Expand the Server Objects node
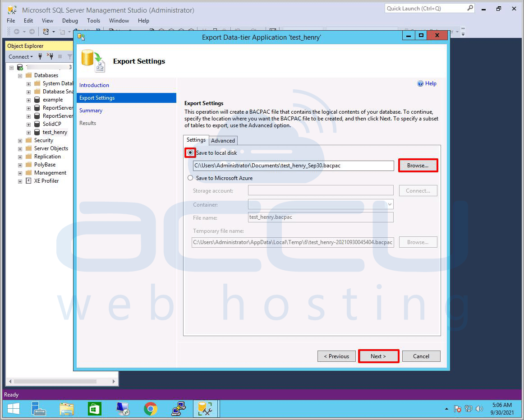524x420 pixels. 20,149
